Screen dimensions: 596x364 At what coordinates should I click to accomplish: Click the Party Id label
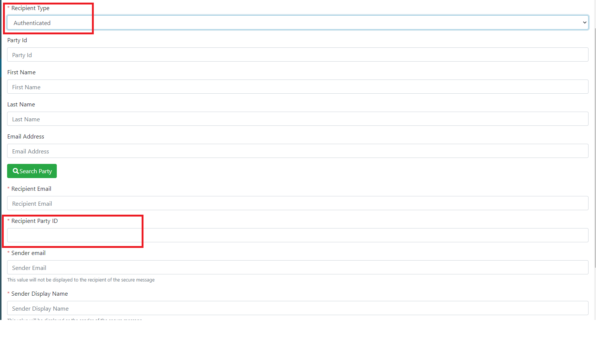pos(17,40)
